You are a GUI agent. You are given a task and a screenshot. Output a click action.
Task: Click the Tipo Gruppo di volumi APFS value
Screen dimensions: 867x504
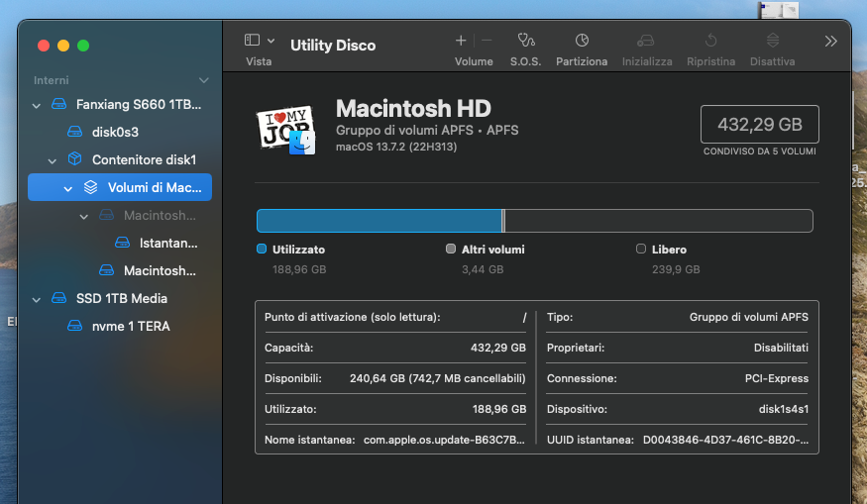coord(749,317)
